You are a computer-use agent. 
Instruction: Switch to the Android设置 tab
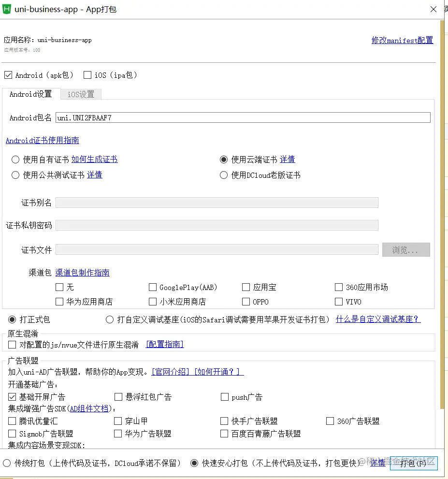[30, 94]
